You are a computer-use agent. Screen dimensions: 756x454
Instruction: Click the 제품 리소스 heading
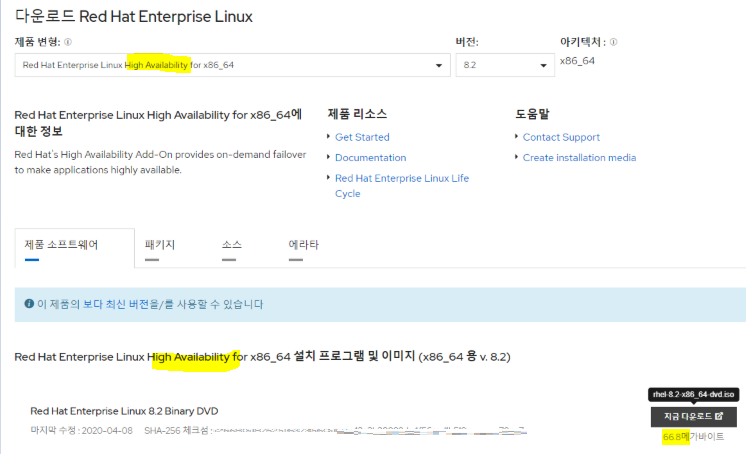coord(357,114)
